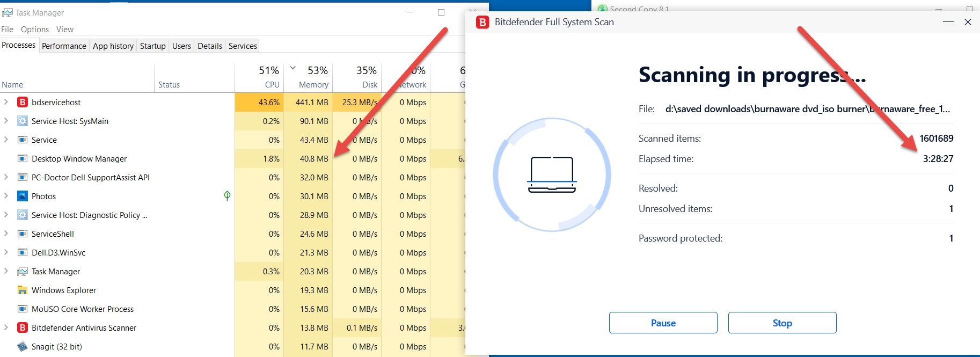Click the Bitdefender Antivirus Scanner icon
Screen dimensions: 980x357
[x=23, y=327]
